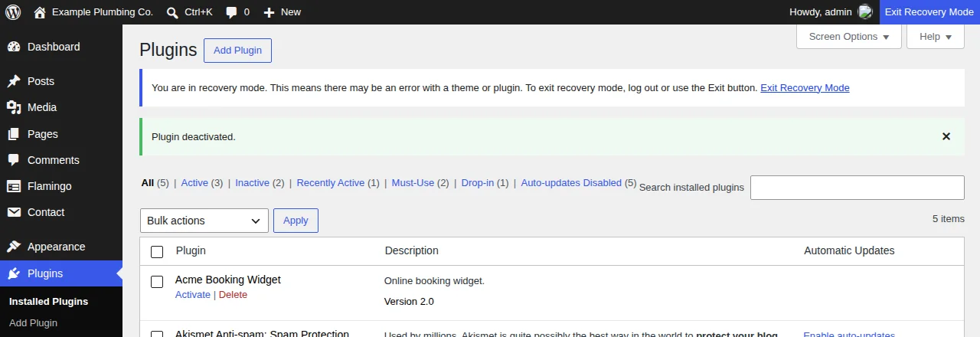
Task: Dismiss the Plugin deactivated notice
Action: (946, 136)
